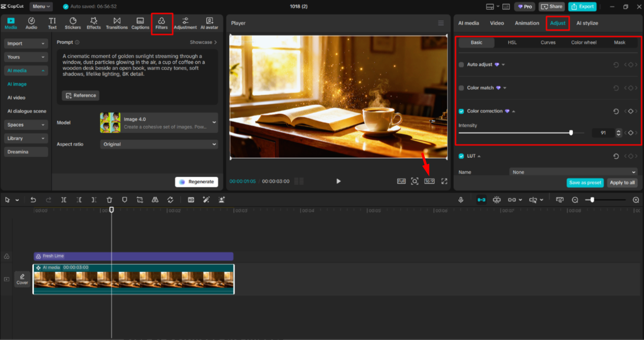Open the Audio panel

tap(31, 23)
